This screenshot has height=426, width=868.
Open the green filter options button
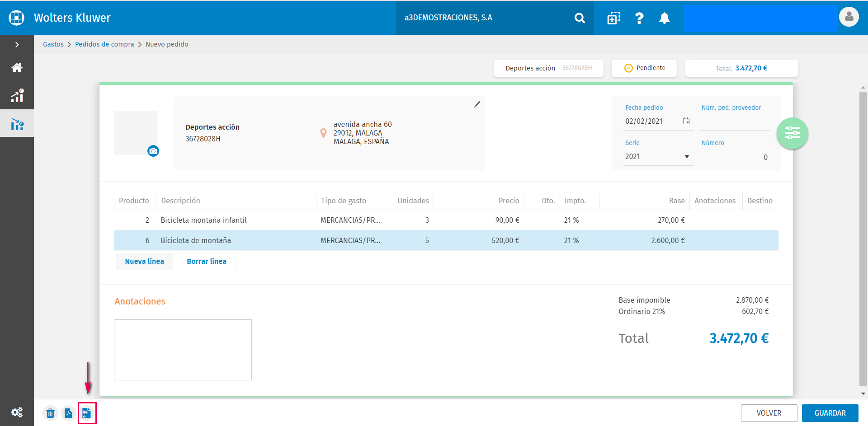click(793, 133)
